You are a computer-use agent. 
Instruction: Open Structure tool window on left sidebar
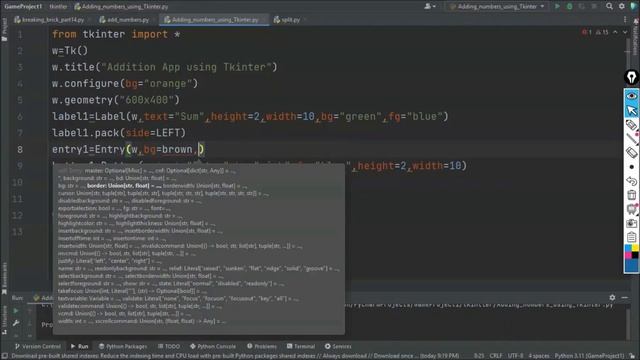[x=4, y=320]
